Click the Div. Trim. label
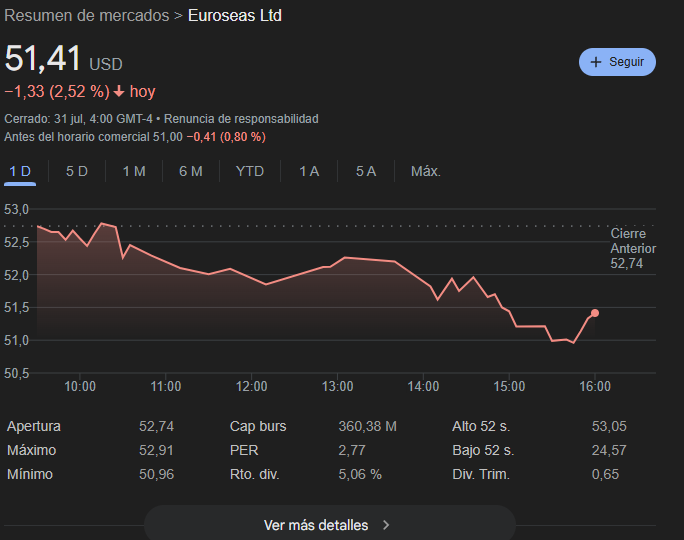Screen dimensions: 684x540 [481, 474]
